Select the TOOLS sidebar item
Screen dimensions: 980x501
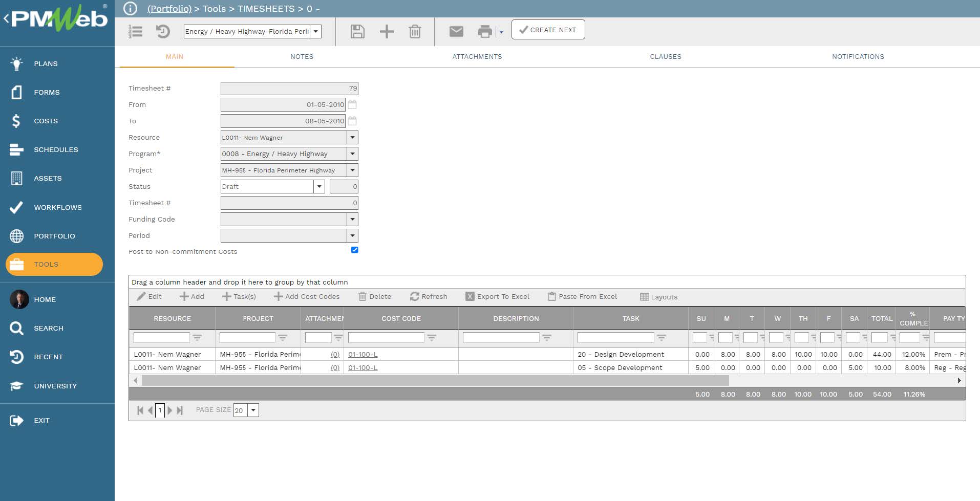(54, 264)
